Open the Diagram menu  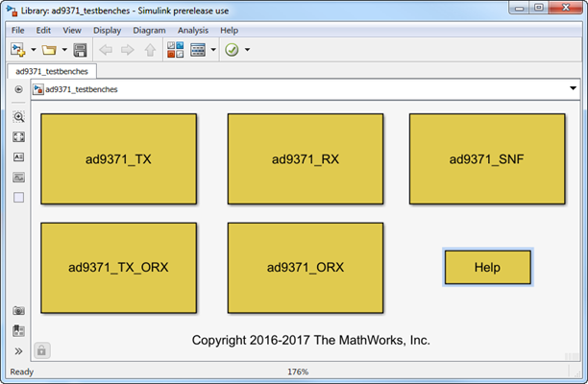tap(149, 30)
